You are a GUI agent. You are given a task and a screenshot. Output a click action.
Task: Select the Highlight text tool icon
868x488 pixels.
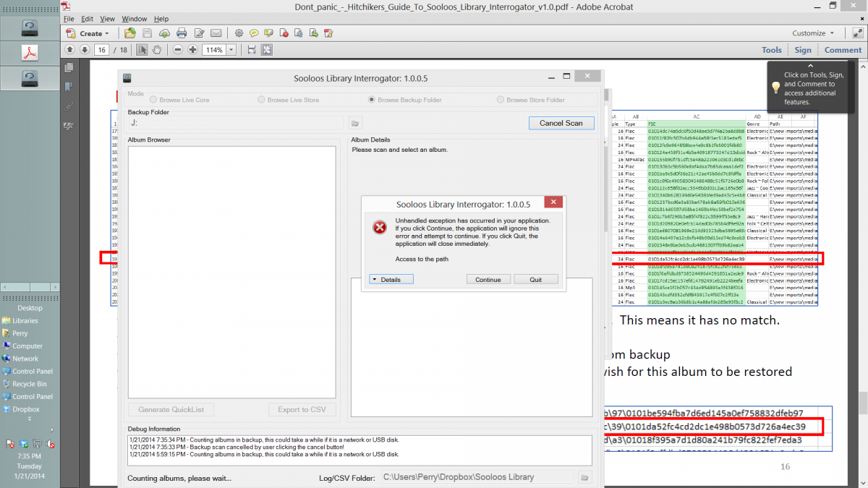pyautogui.click(x=270, y=33)
